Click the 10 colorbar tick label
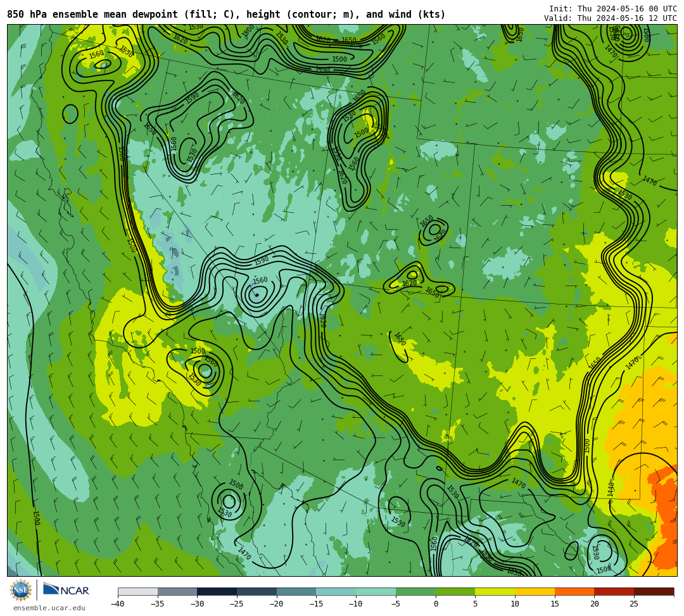 [x=515, y=604]
